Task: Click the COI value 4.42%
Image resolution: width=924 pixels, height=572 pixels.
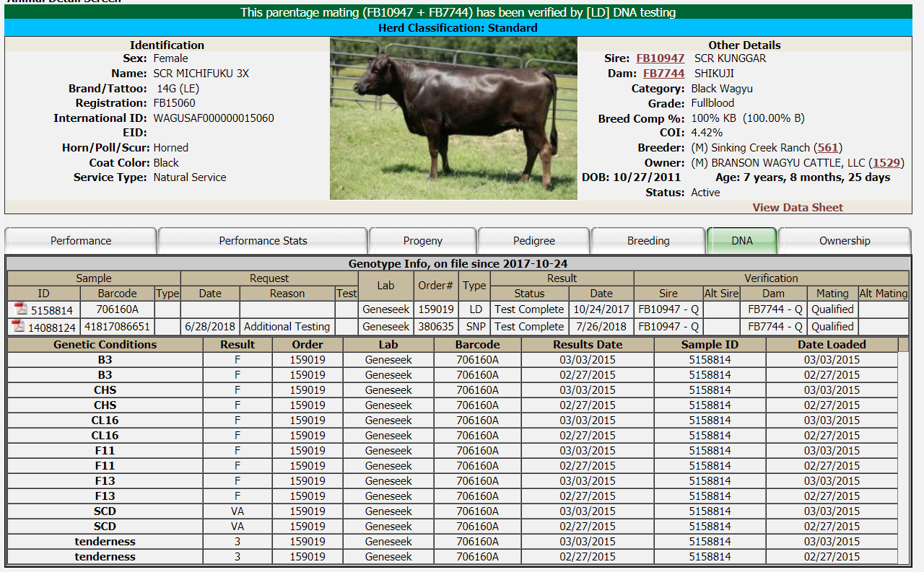Action: [707, 133]
